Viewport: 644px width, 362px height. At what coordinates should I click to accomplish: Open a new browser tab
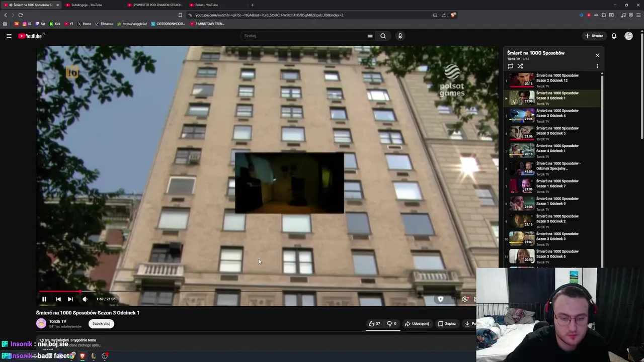pos(252,5)
